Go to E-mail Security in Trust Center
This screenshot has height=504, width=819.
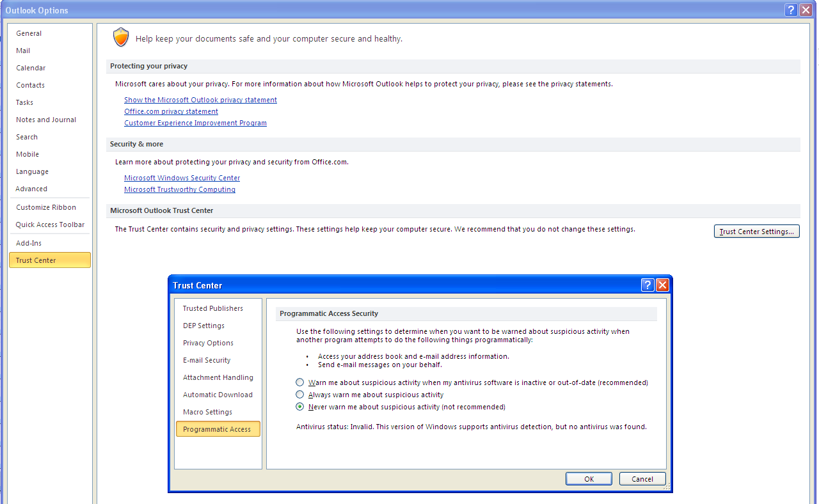tap(218, 360)
